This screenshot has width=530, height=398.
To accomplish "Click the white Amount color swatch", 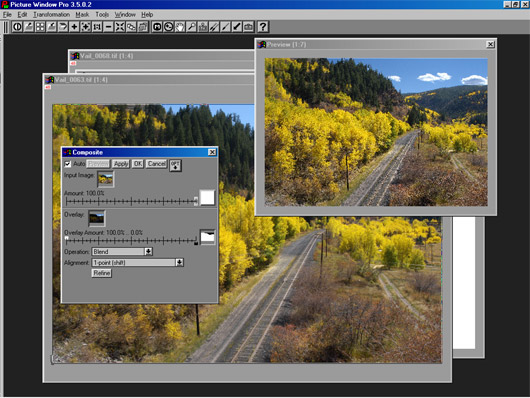I will coord(207,198).
